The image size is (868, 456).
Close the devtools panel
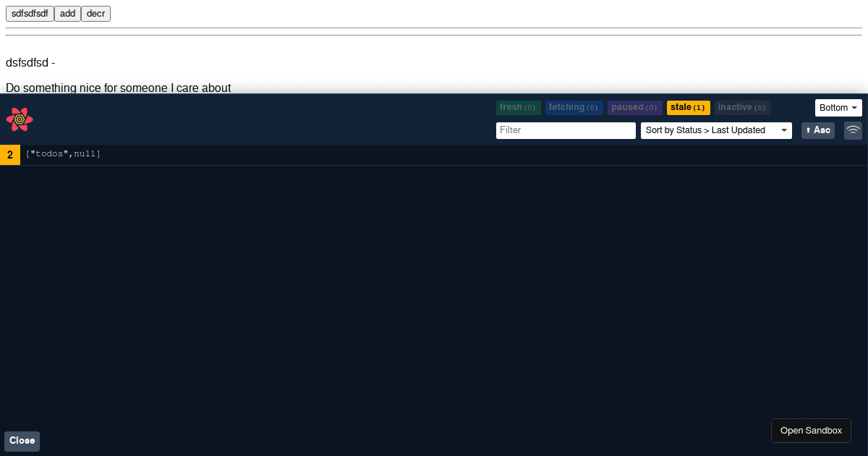pos(22,441)
